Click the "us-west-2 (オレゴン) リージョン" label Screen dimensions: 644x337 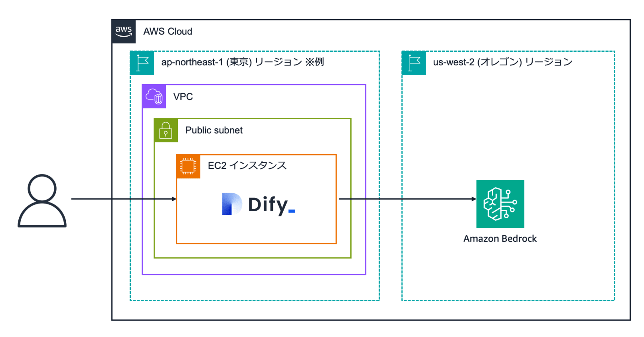[503, 62]
